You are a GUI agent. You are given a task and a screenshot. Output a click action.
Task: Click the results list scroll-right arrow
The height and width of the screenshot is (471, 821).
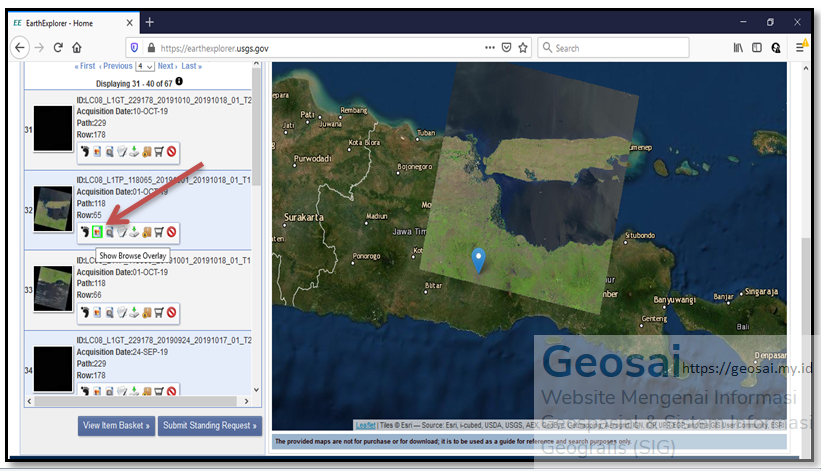(247, 401)
